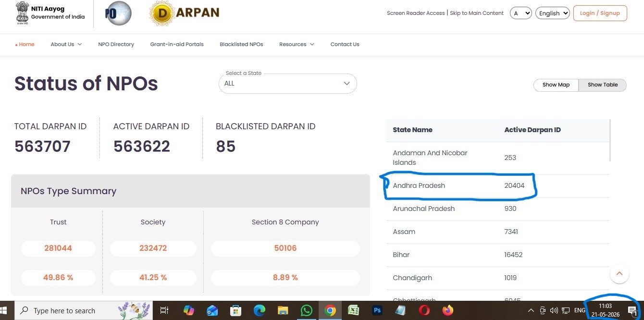This screenshot has width=644, height=320.
Task: Launch Copilot from the taskbar
Action: [x=188, y=310]
